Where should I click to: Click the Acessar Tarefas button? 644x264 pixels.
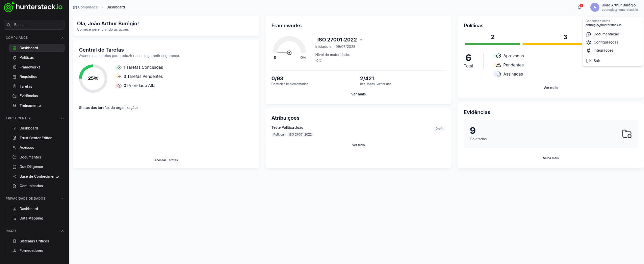tap(166, 160)
